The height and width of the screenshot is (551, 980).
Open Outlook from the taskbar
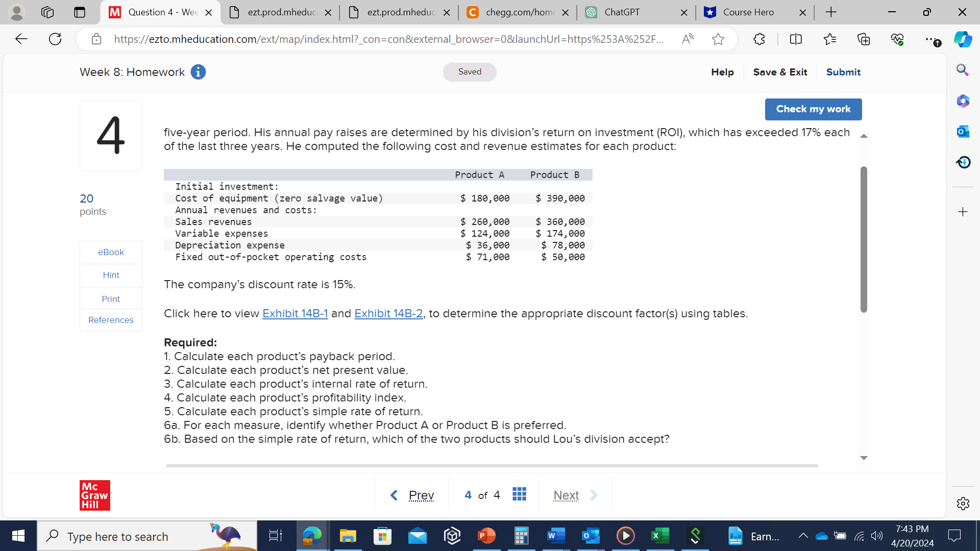pyautogui.click(x=590, y=536)
